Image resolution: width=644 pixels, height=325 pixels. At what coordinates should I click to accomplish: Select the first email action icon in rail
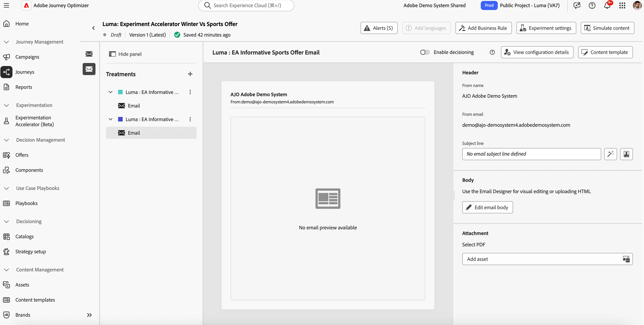[89, 54]
